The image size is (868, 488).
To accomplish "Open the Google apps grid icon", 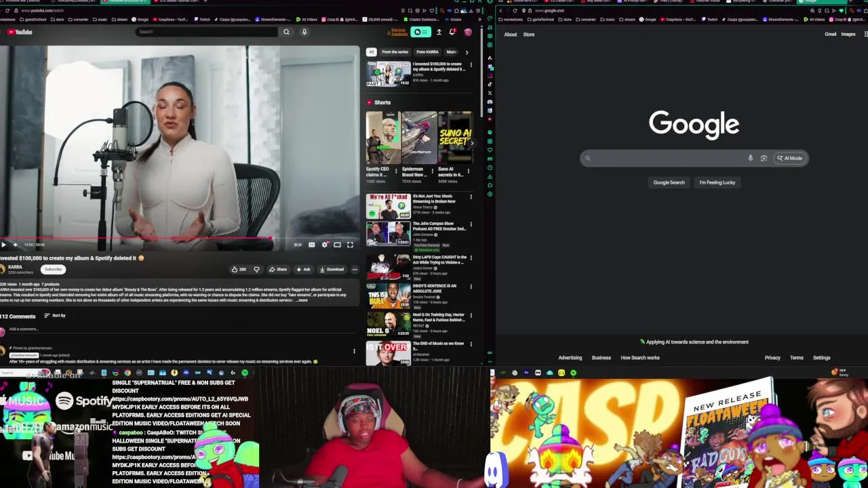I will point(865,35).
